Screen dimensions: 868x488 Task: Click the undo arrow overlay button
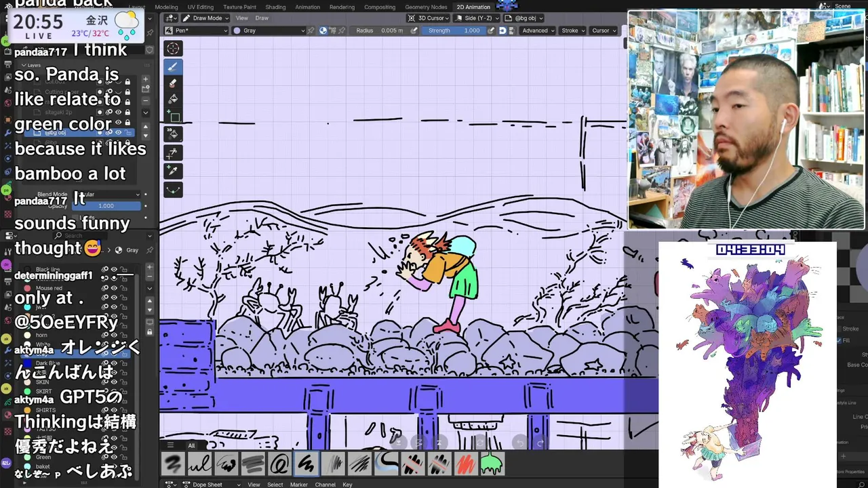click(520, 443)
